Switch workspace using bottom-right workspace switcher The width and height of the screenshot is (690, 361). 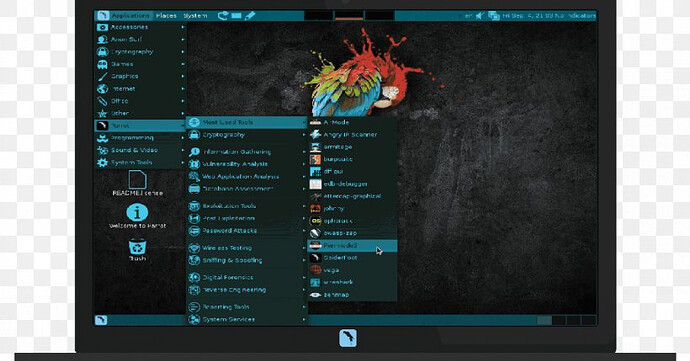point(566,320)
